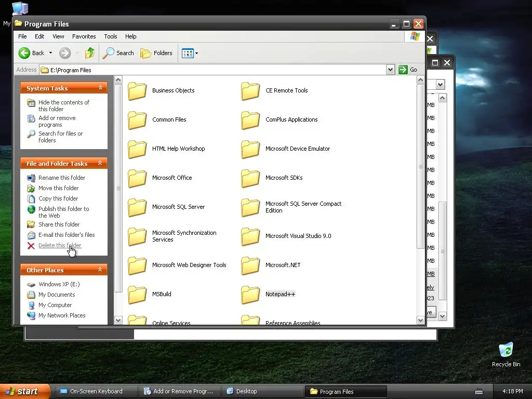Open the Edit menu

tap(39, 36)
